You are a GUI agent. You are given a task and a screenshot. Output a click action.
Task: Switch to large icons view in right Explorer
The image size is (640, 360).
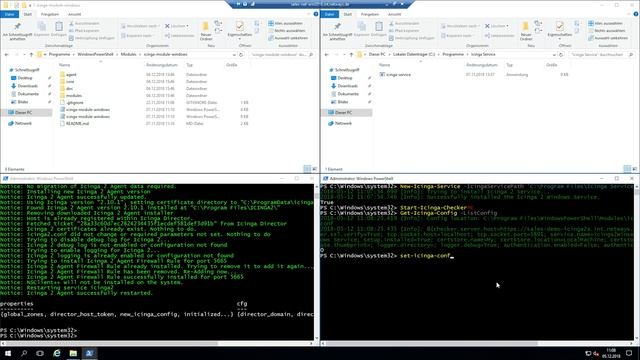click(x=634, y=169)
